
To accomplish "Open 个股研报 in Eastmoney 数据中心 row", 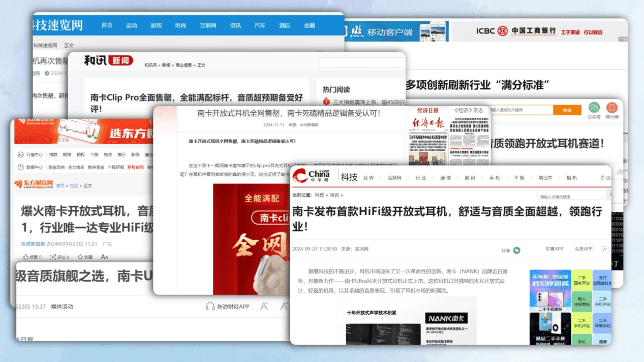I will [116, 167].
